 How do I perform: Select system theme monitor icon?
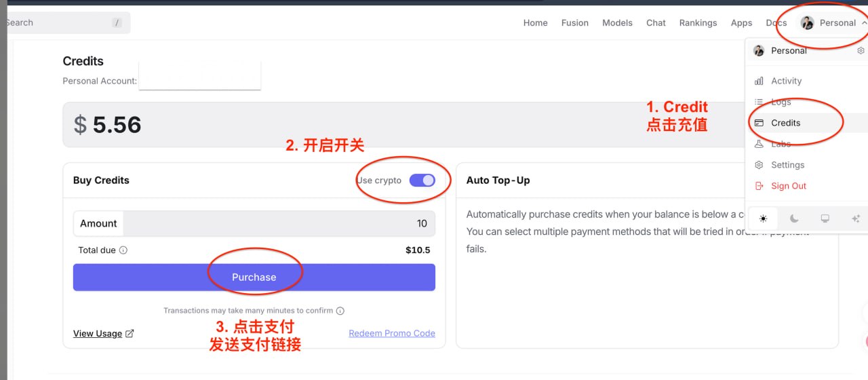(x=825, y=218)
